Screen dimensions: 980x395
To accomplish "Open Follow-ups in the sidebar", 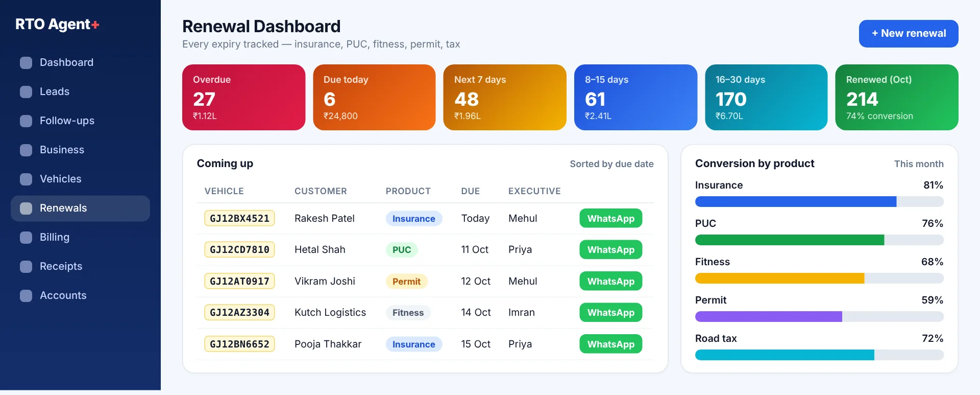I will coord(80,121).
